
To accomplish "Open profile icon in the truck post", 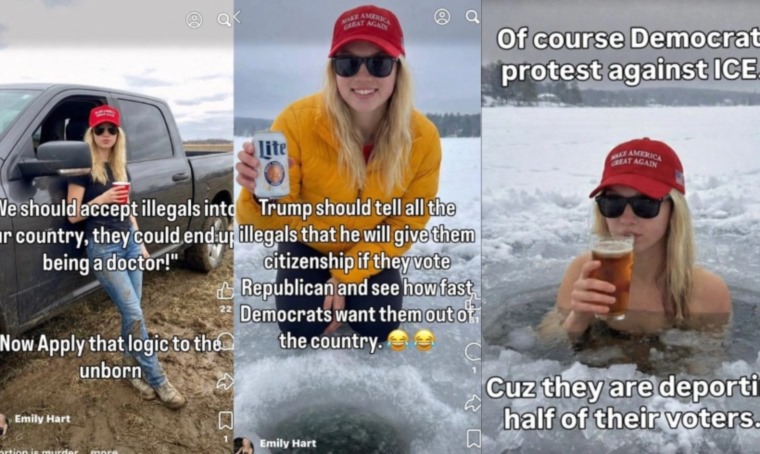I will (194, 20).
